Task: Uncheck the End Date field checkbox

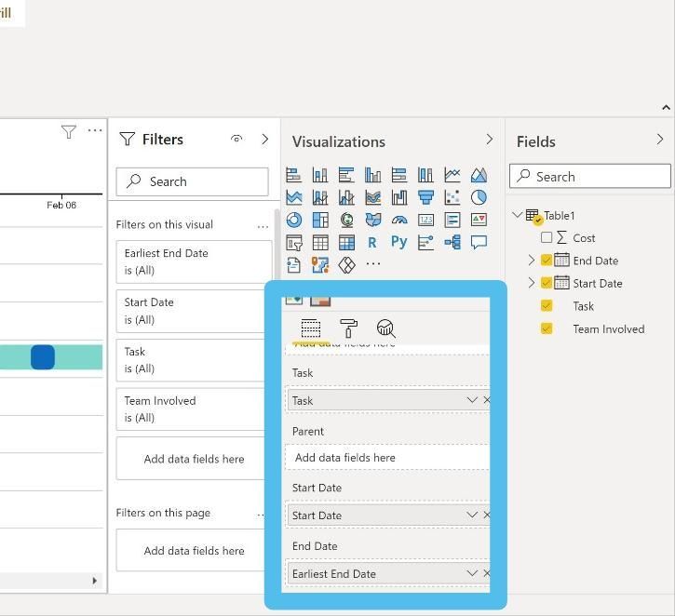Action: 547,261
